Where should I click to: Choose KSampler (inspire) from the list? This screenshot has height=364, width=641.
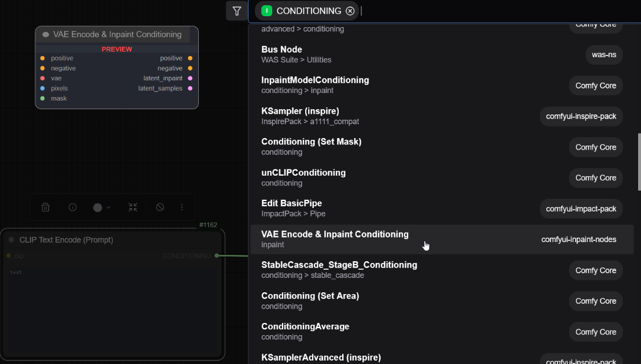pyautogui.click(x=442, y=116)
